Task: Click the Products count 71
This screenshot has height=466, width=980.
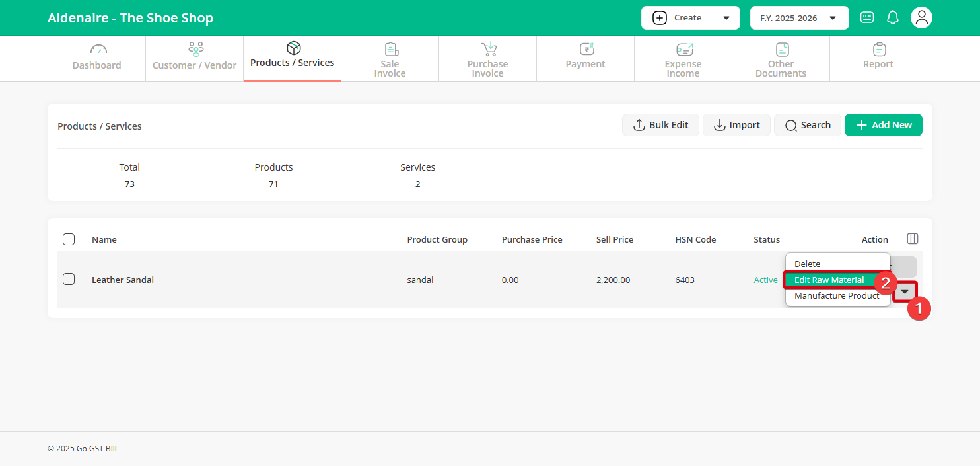Action: (x=273, y=184)
